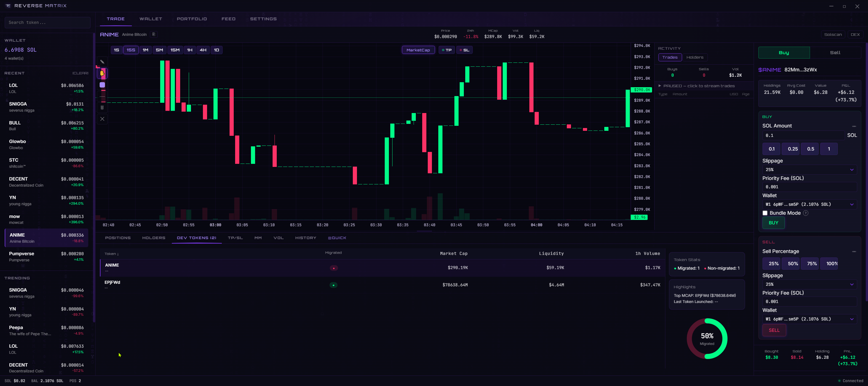Show the Holders activity view
The width and height of the screenshot is (868, 386).
[695, 57]
